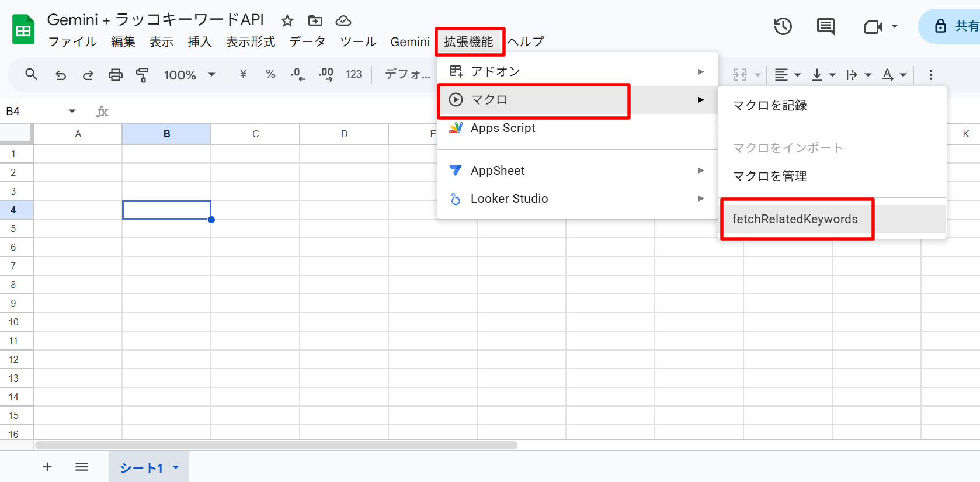The width and height of the screenshot is (980, 482).
Task: Click the document title Gemini + ラッコキーワードAPI
Action: click(155, 20)
